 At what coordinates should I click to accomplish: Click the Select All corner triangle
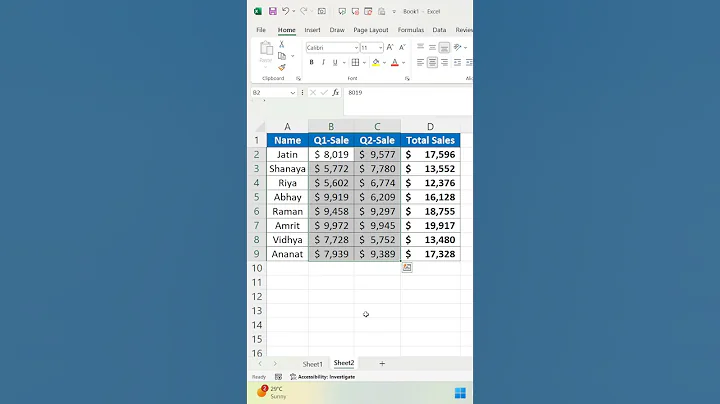tap(260, 127)
